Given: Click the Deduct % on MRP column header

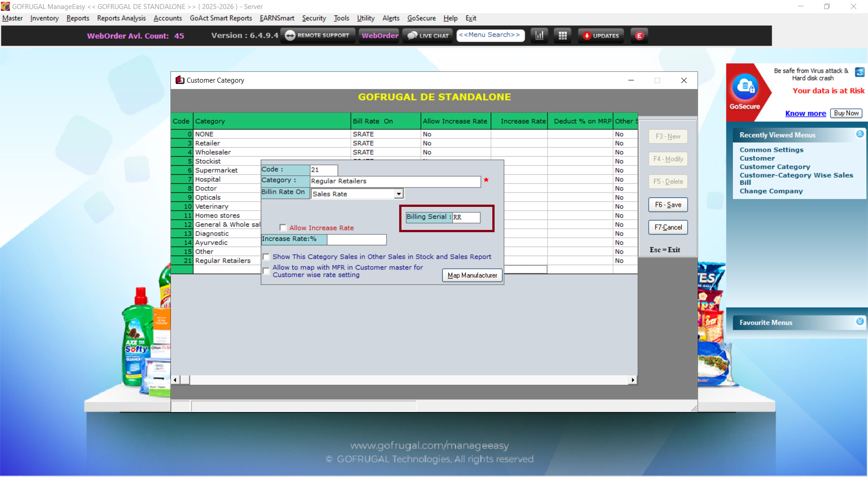Looking at the screenshot, I should (x=580, y=121).
